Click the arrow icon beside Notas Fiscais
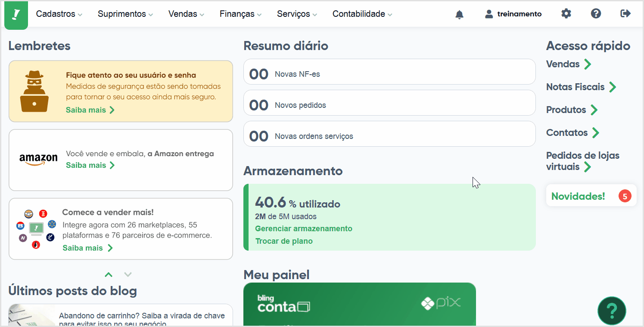Screen dimensions: 644x327 pos(613,87)
